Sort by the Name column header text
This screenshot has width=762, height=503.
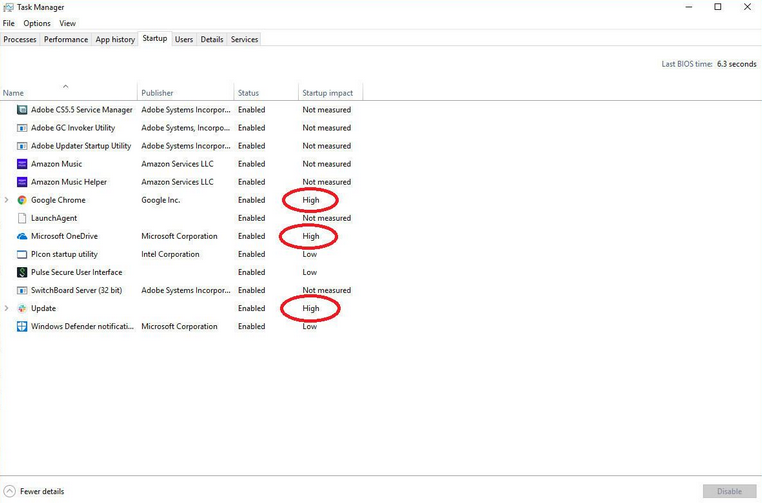(x=13, y=93)
